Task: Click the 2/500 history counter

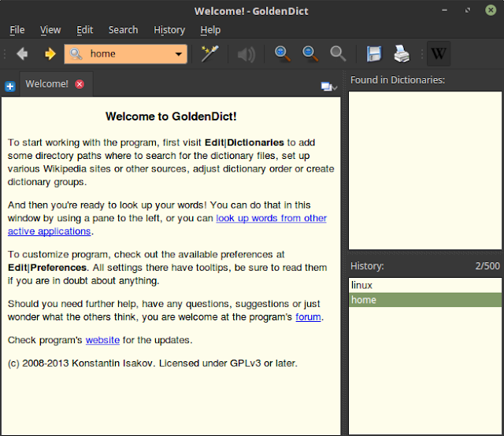Action: [487, 266]
